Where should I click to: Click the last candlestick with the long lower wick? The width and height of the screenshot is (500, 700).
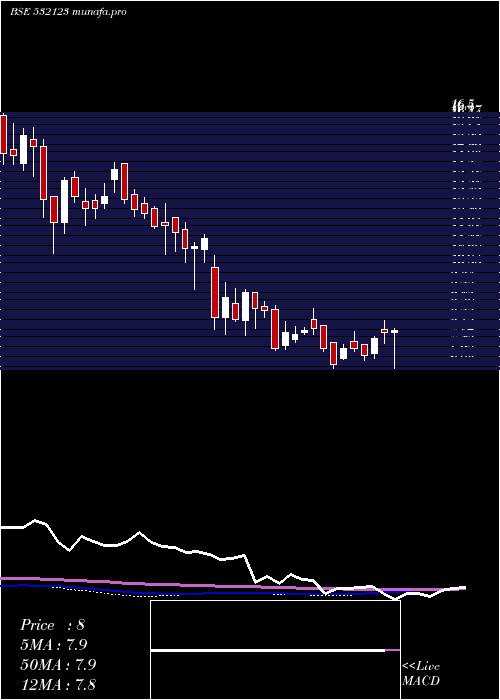click(x=395, y=348)
